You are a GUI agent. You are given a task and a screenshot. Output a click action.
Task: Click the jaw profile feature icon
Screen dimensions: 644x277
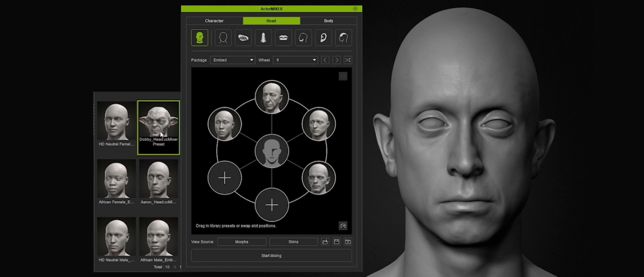click(303, 38)
